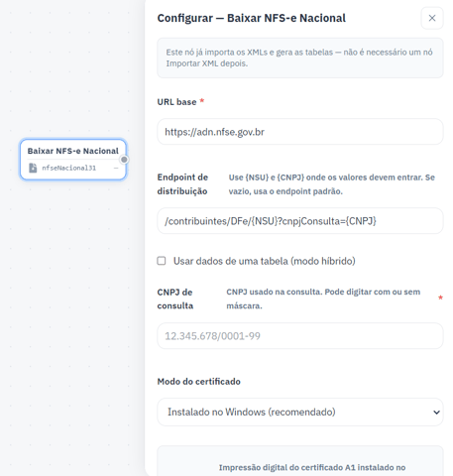Click into the Endpoint de distribuição field
Screen dimensions: 453x476
[300, 221]
